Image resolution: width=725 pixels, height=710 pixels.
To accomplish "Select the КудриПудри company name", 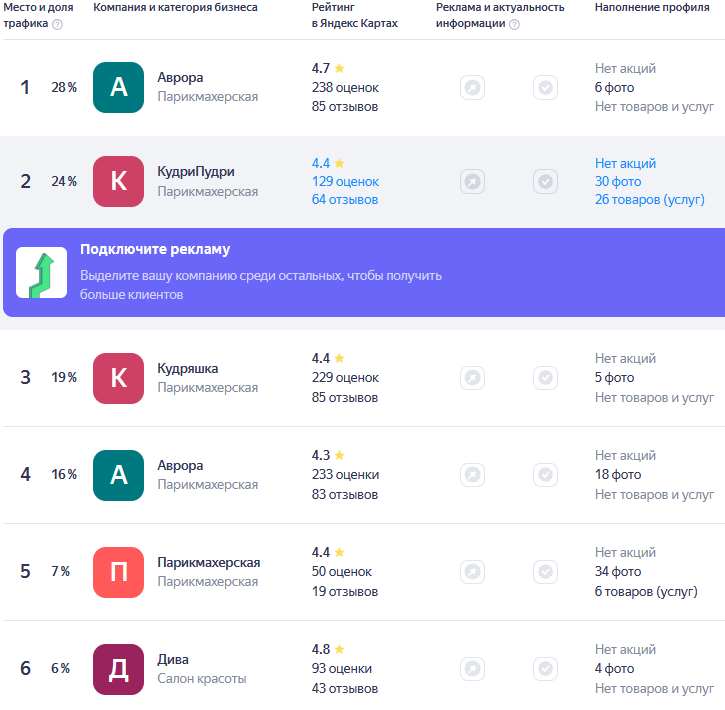I will 196,171.
